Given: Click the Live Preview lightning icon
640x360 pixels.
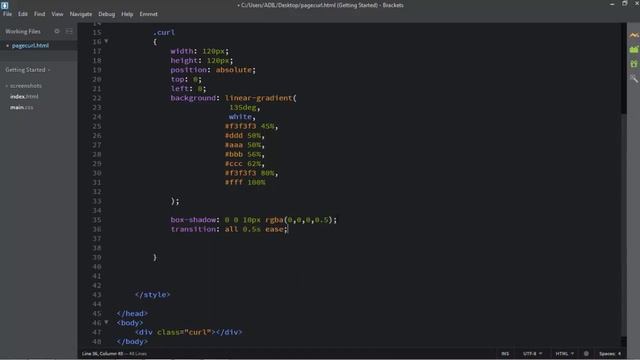Looking at the screenshot, I should coord(633,36).
